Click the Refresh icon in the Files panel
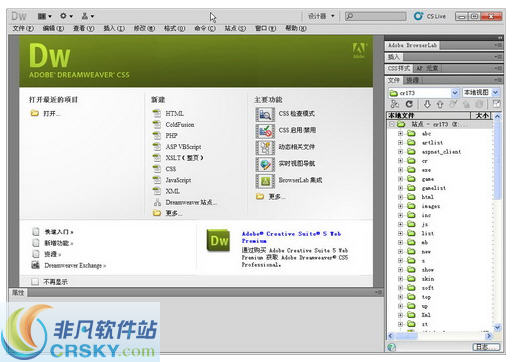514x362 pixels. pos(409,104)
